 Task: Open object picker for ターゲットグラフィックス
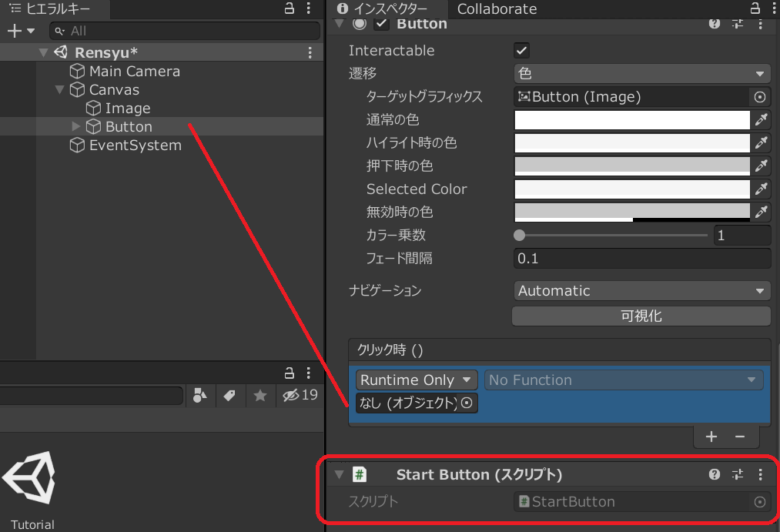coord(760,97)
